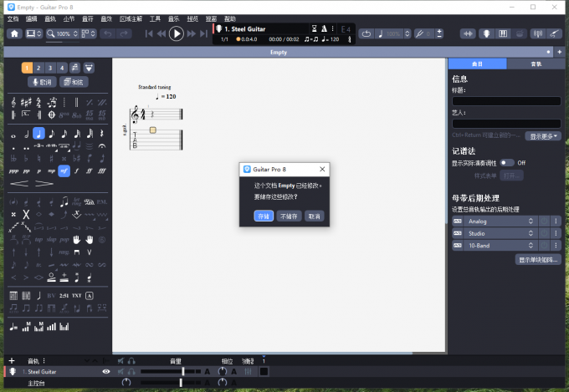Click the treble clef icon in the palette
The height and width of the screenshot is (392, 569).
(14, 102)
